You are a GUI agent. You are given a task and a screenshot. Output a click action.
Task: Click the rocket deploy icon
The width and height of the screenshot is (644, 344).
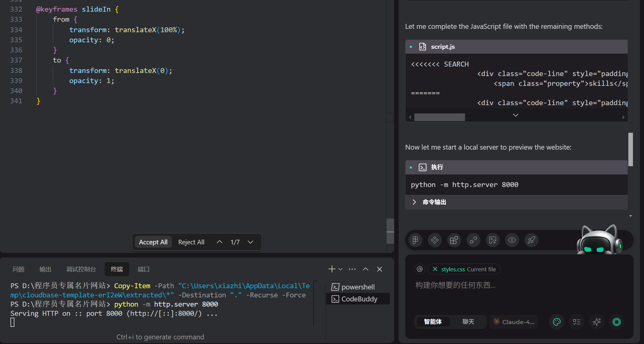[x=531, y=240]
